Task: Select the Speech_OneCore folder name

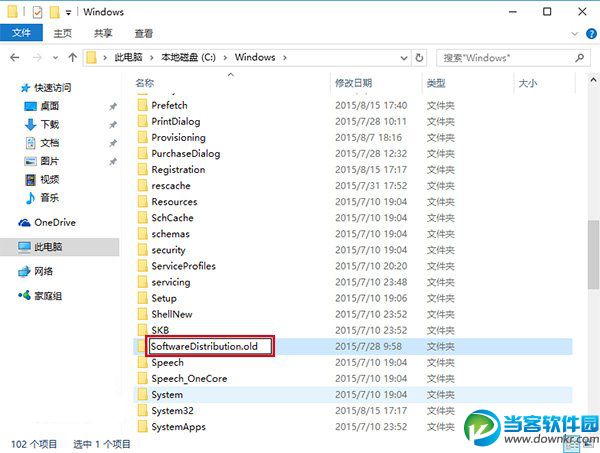Action: pyautogui.click(x=189, y=379)
